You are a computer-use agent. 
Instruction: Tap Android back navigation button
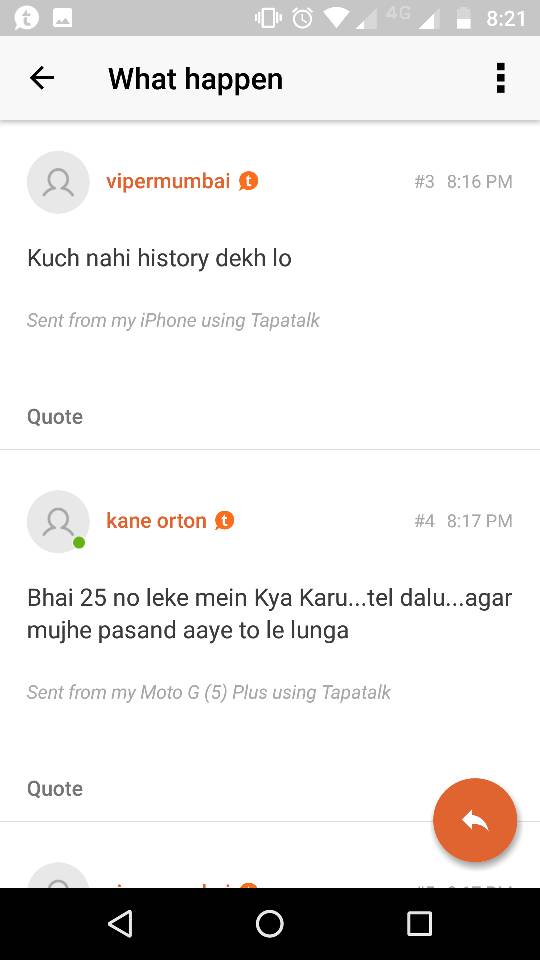pyautogui.click(x=120, y=923)
